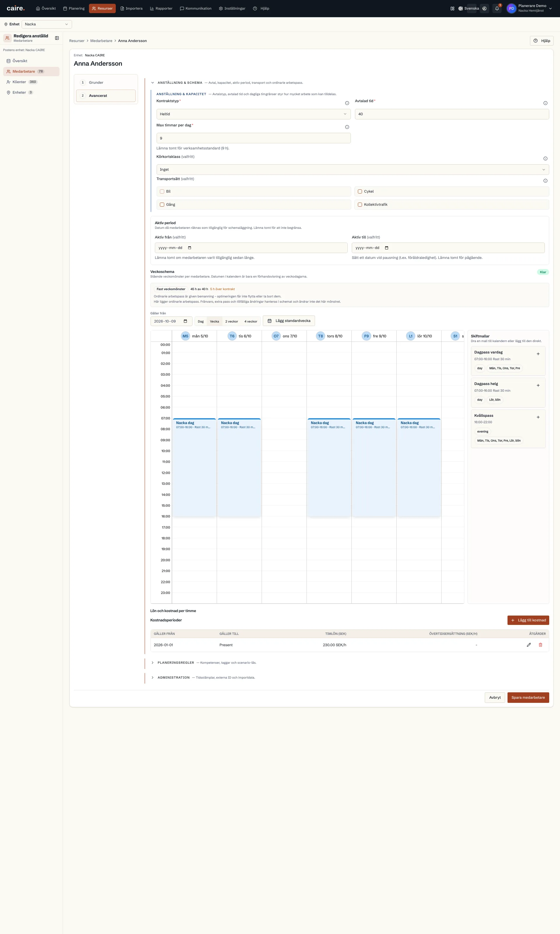Expand the Planeringsregler section

[153, 663]
